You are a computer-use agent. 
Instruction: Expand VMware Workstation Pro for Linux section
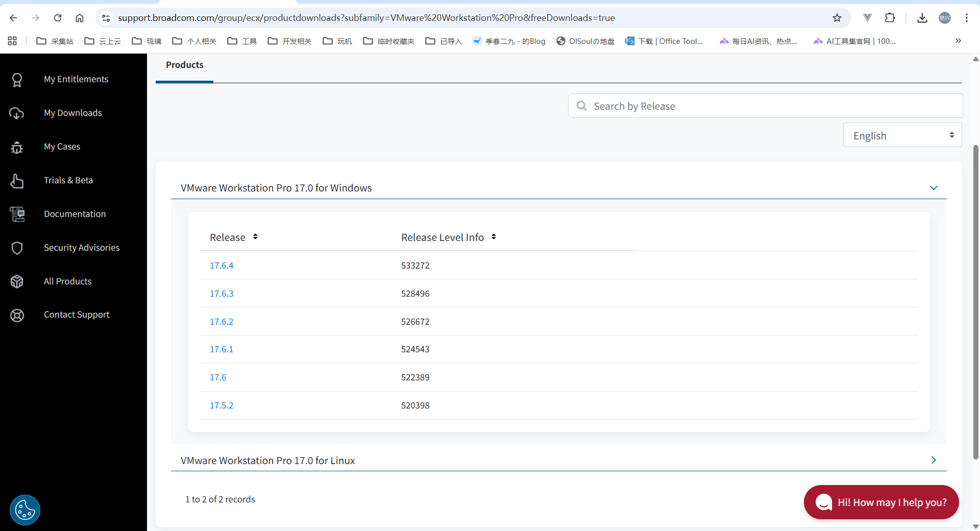coord(934,461)
